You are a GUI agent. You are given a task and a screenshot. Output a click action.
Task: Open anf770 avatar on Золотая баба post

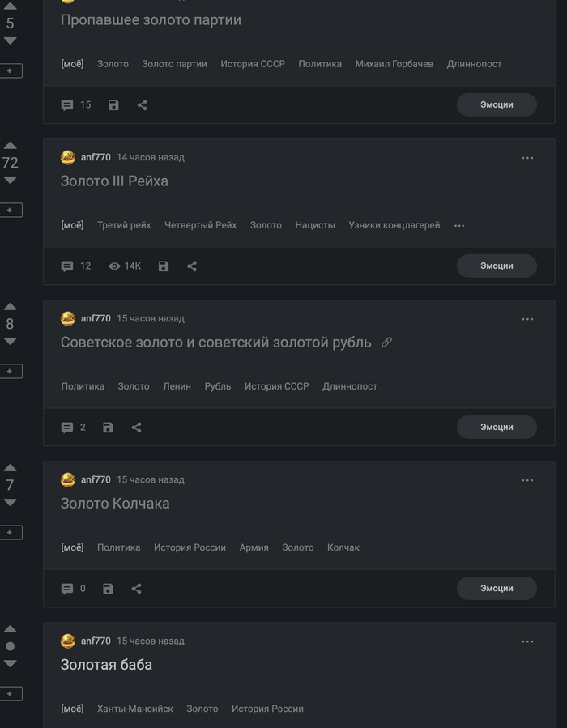point(68,641)
